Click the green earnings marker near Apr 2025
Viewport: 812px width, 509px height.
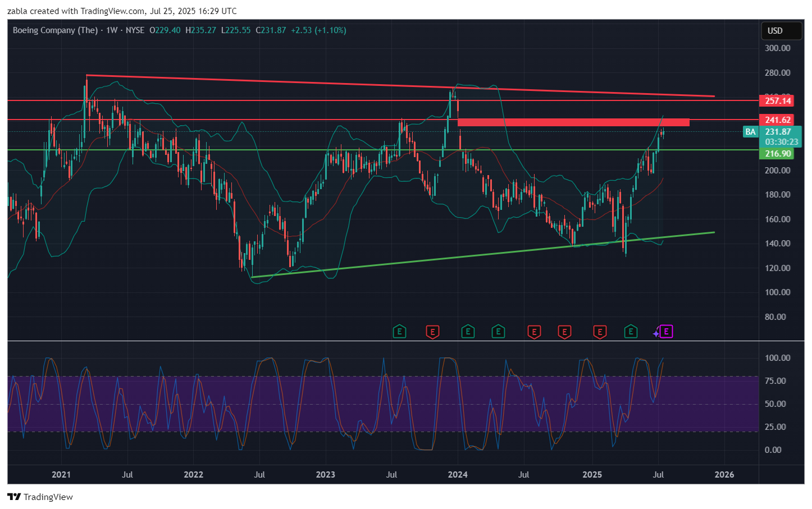click(x=631, y=332)
